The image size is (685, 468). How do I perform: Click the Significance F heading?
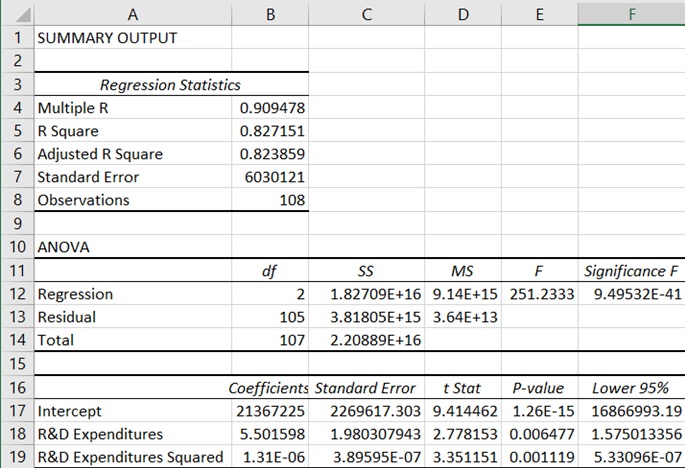coord(631,271)
